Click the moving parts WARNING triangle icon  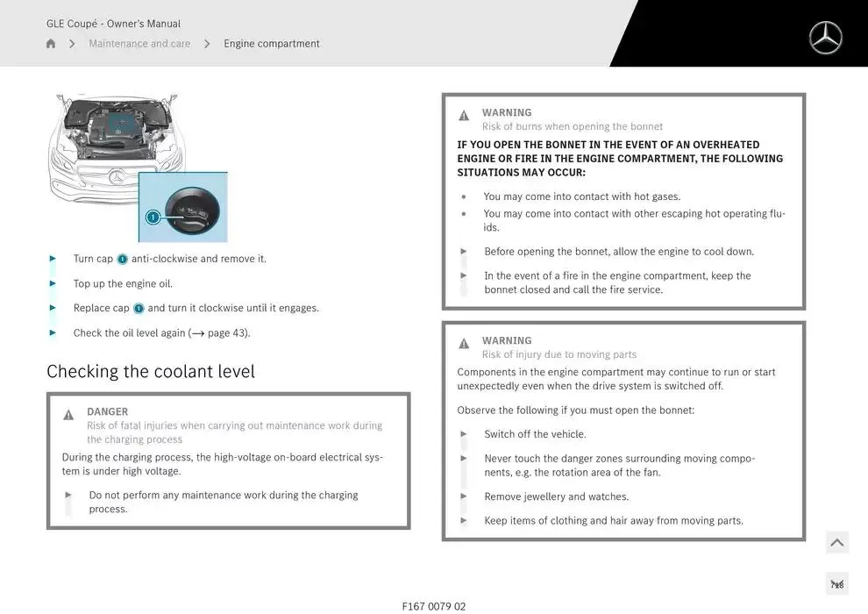pos(464,344)
